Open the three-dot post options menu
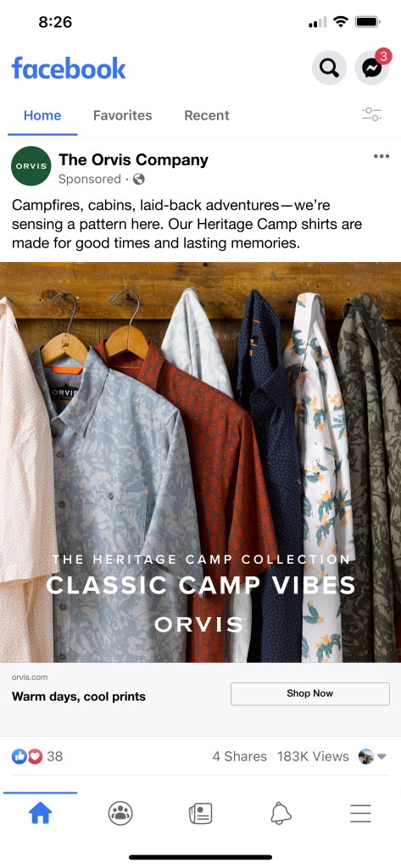 click(x=381, y=157)
